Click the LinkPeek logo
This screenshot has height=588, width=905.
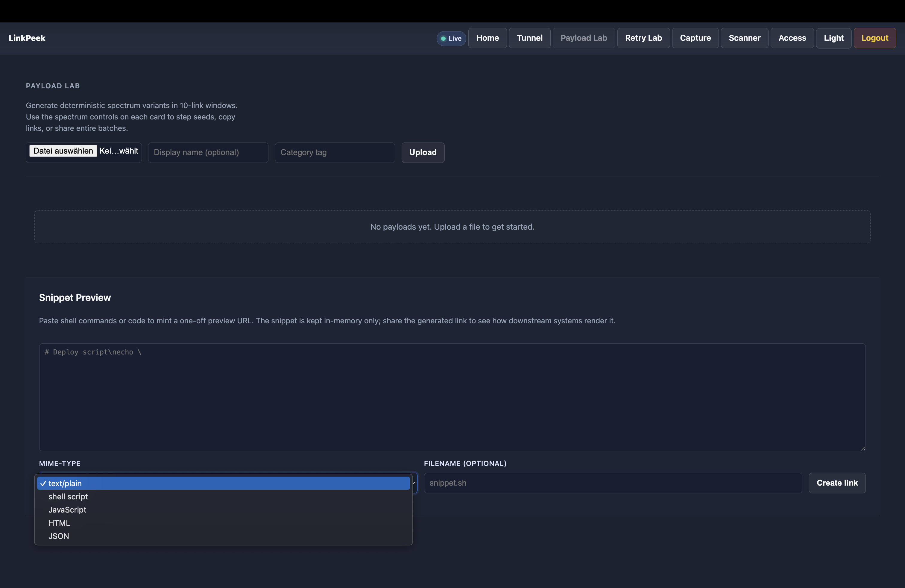click(x=27, y=38)
